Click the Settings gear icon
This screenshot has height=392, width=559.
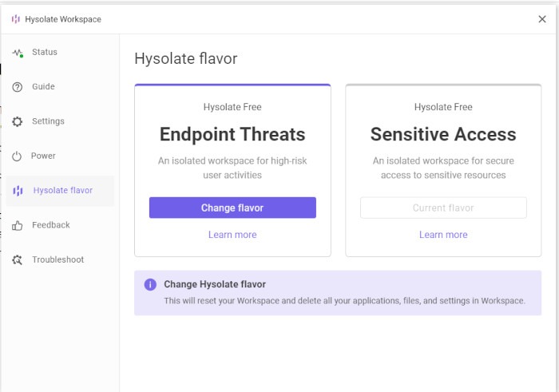click(18, 122)
